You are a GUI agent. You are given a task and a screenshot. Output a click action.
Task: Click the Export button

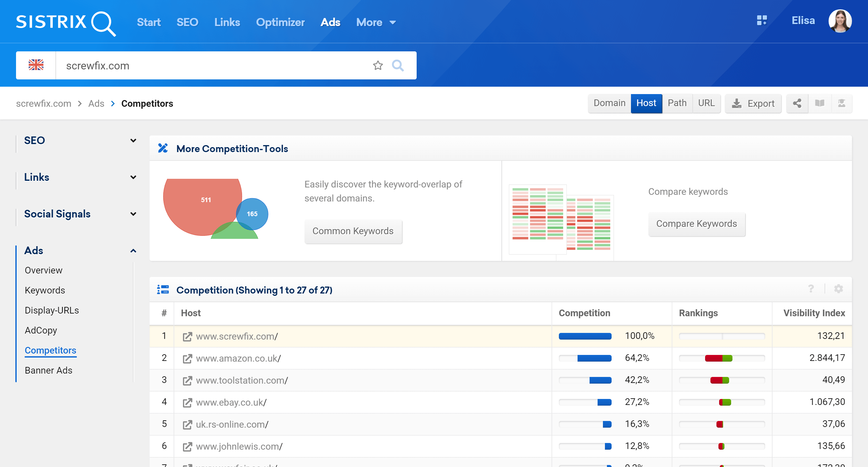753,103
